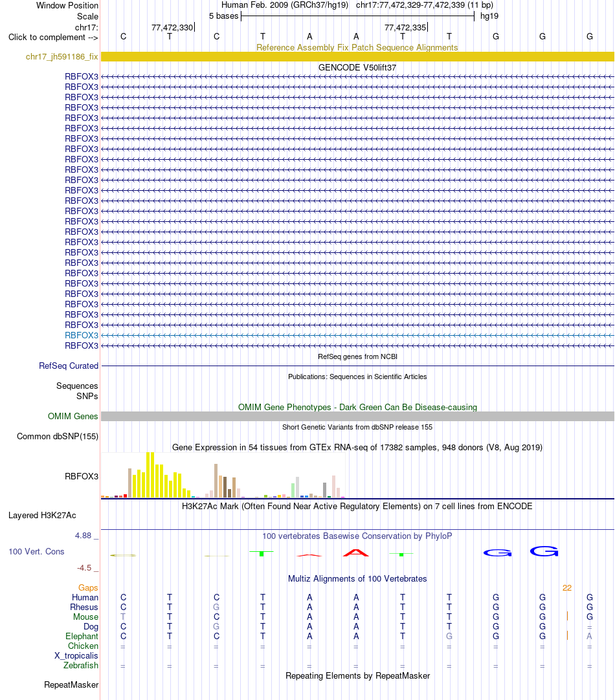Open the 'GENCODE V50lift37' track title
The image size is (615, 700).
tap(357, 67)
